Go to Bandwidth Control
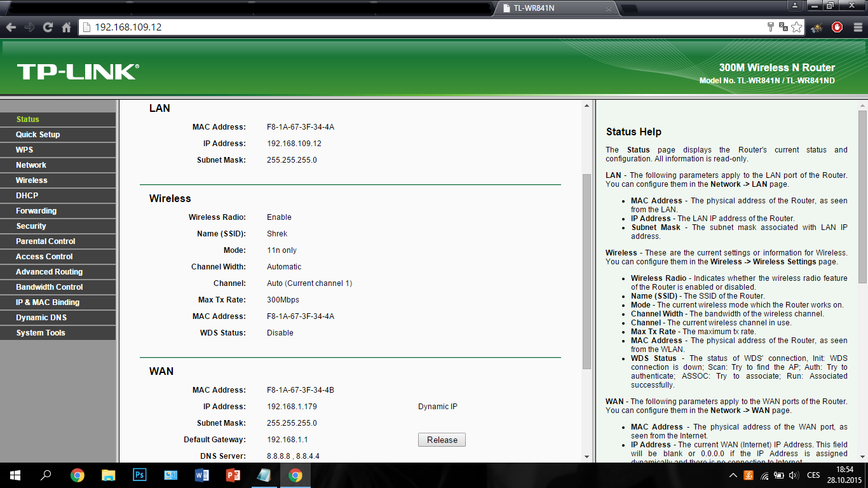Viewport: 868px width, 488px height. pyautogui.click(x=58, y=287)
